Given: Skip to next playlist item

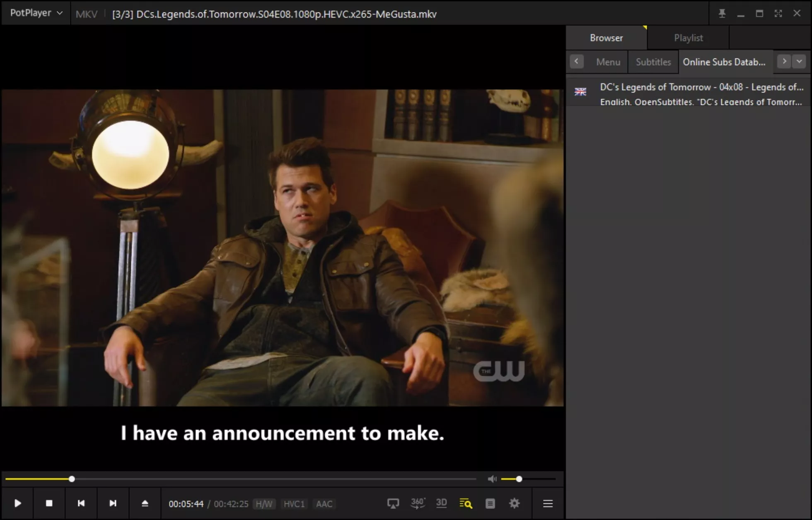Looking at the screenshot, I should (x=113, y=503).
